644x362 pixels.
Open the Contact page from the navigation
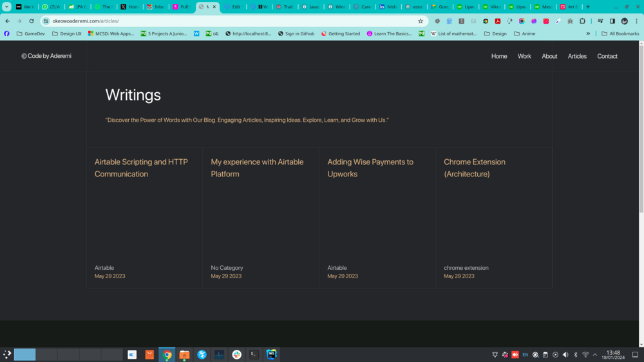(x=607, y=56)
